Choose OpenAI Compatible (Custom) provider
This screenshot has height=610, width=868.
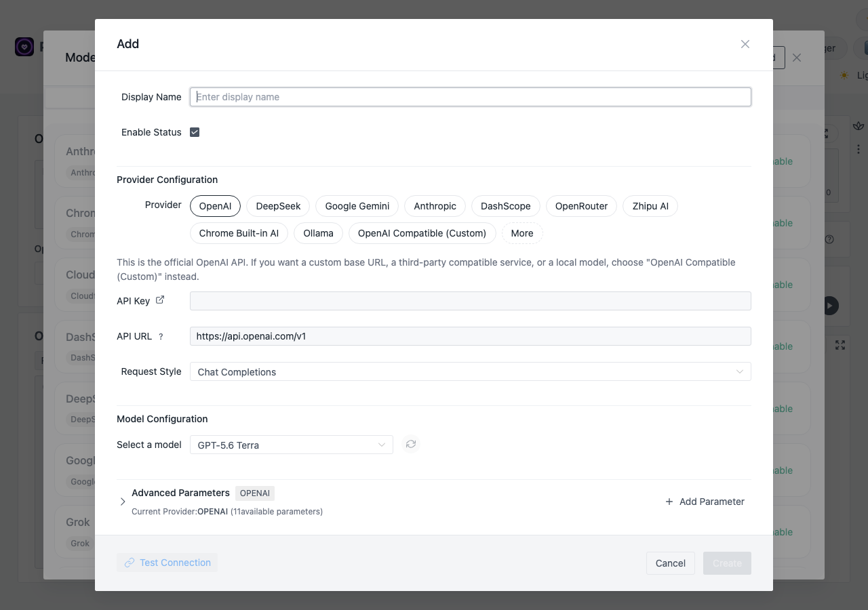coord(422,233)
